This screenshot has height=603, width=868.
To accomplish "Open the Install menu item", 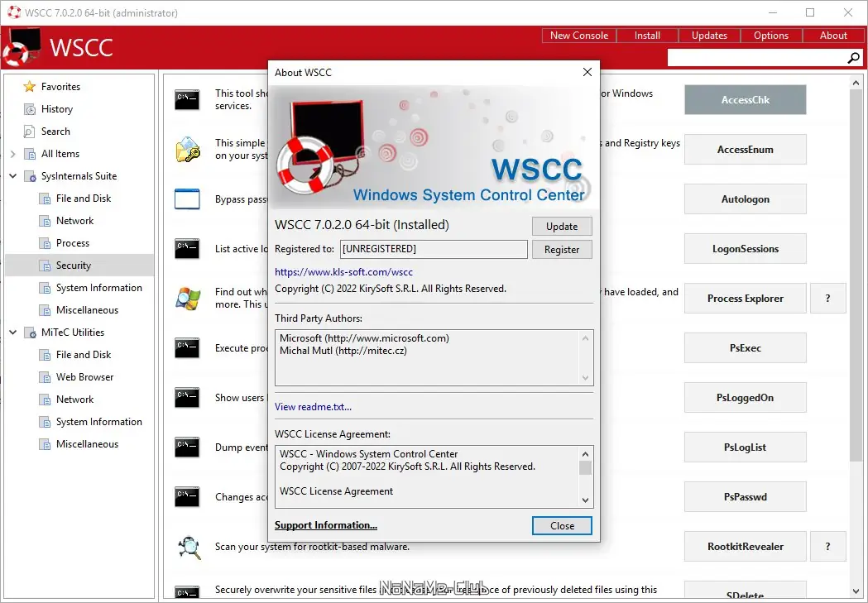I will coord(647,36).
